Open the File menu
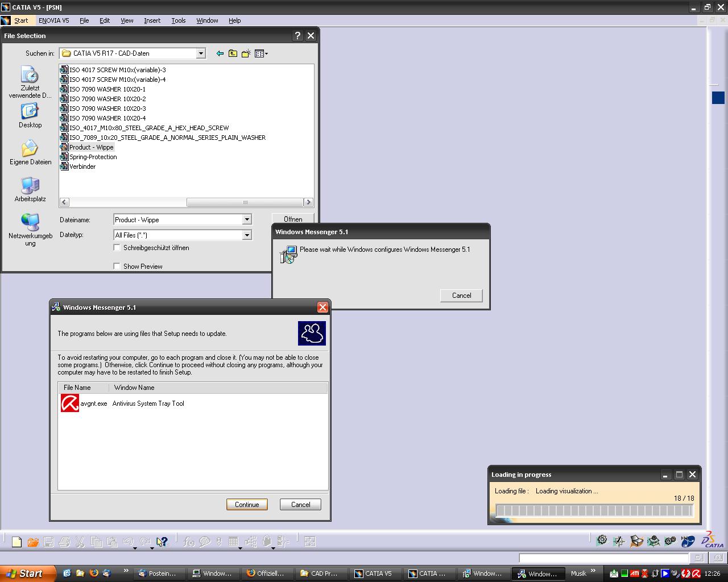Viewport: 728px width, 582px height. click(84, 20)
